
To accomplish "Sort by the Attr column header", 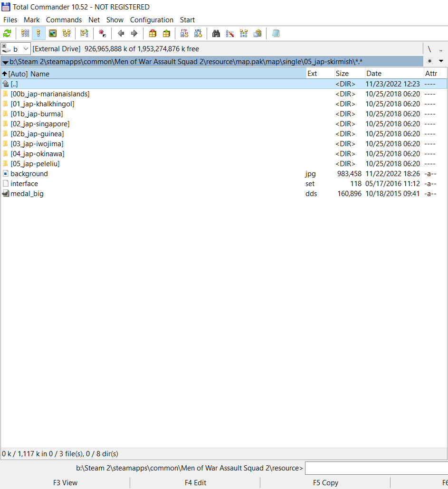I will point(435,74).
